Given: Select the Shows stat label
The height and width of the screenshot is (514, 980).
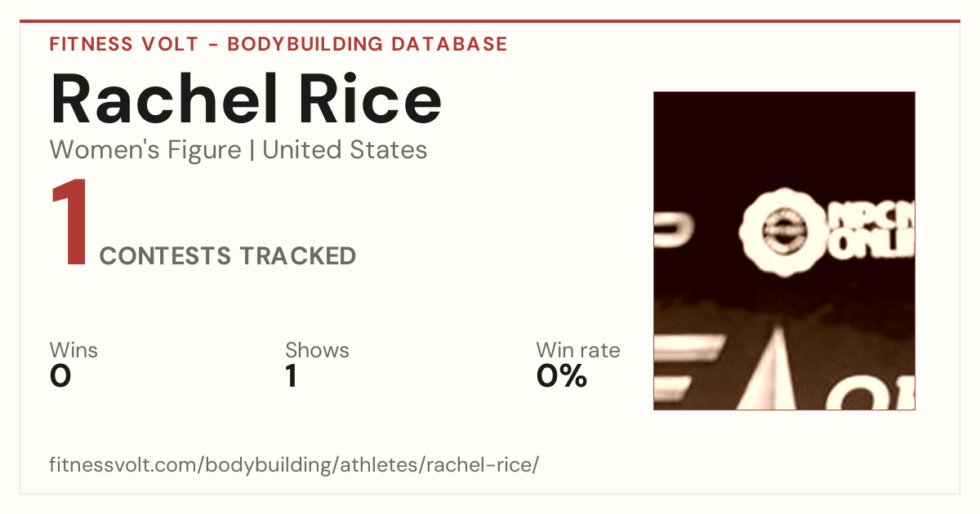Looking at the screenshot, I should tap(317, 350).
